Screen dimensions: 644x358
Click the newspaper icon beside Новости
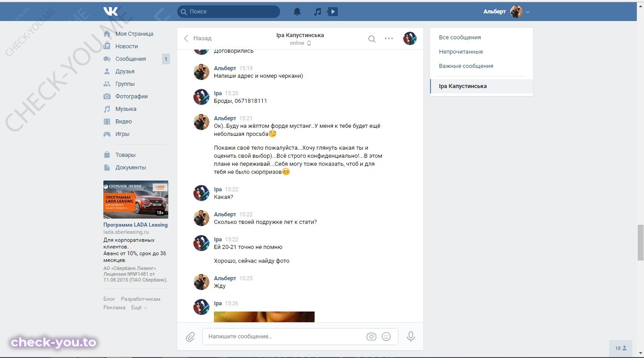coord(107,46)
